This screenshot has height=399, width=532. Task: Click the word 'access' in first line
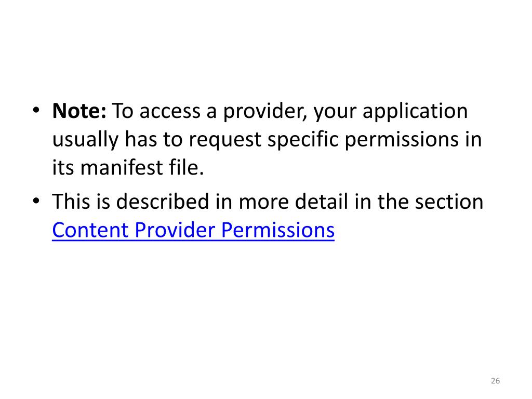(170, 112)
